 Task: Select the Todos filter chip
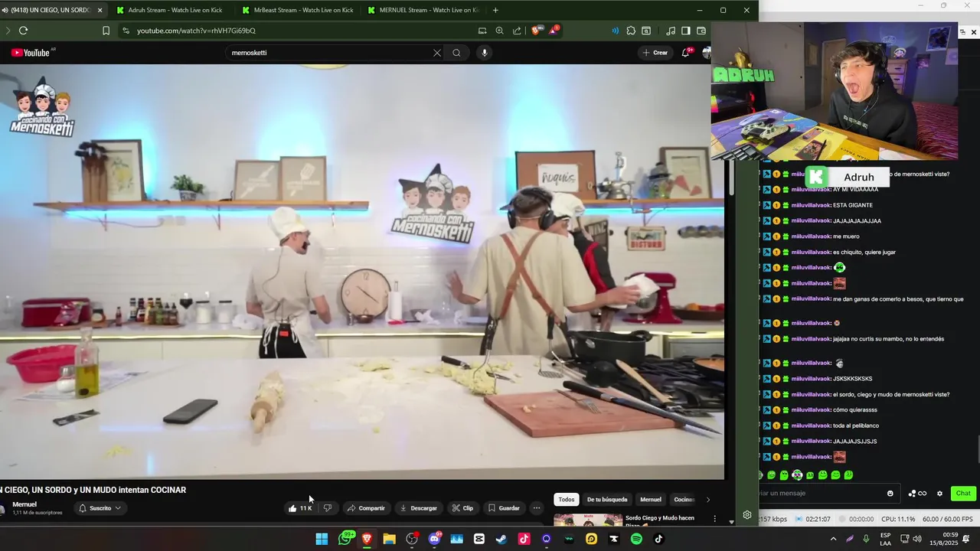pyautogui.click(x=567, y=500)
